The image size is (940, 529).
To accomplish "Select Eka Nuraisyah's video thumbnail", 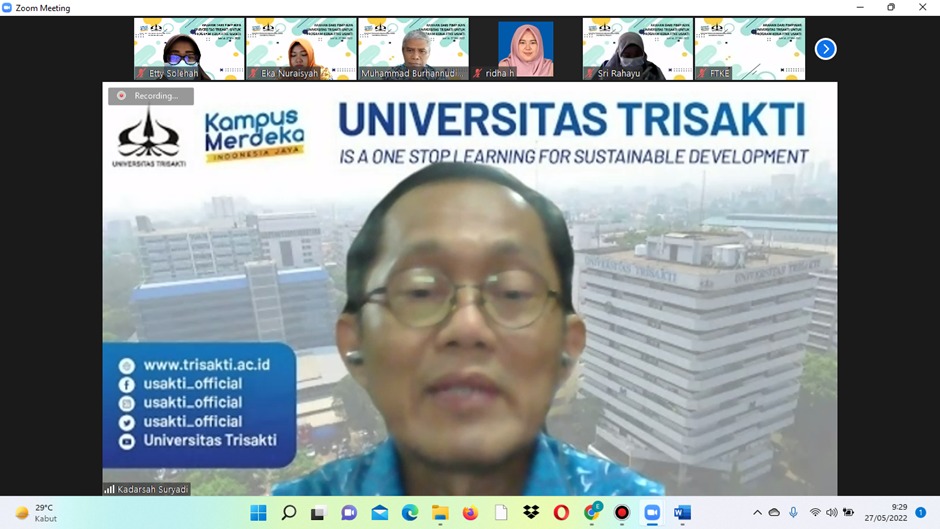I will tap(301, 49).
